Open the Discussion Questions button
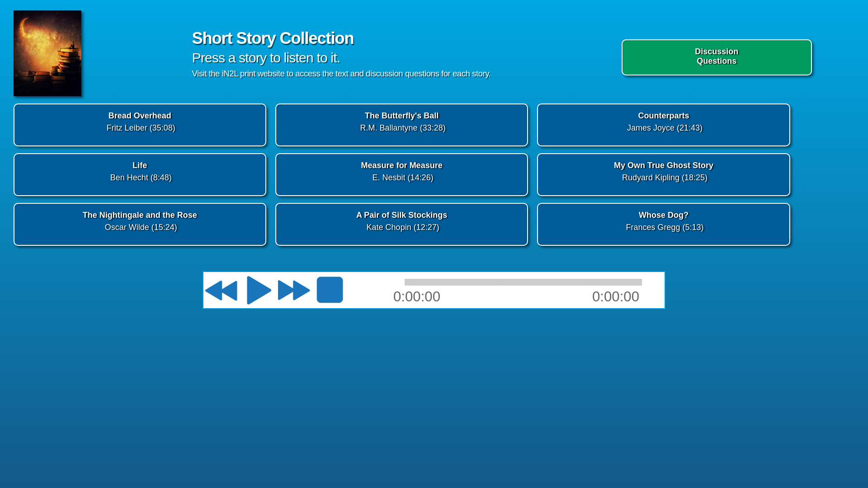The image size is (868, 488). [x=717, y=57]
